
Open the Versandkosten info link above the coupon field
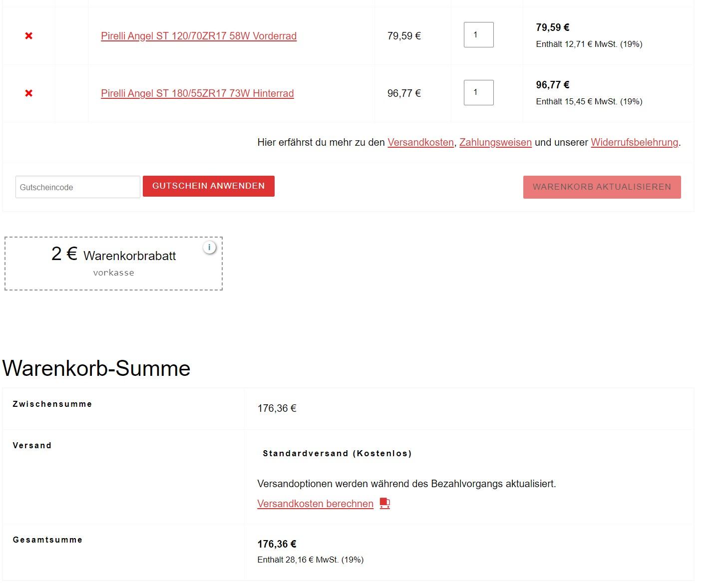point(420,142)
